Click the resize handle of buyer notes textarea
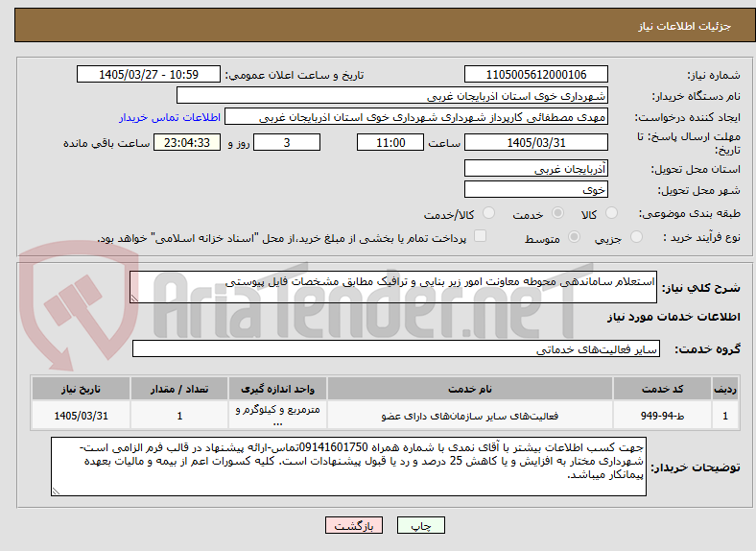Image resolution: width=756 pixels, height=551 pixels. [x=56, y=491]
